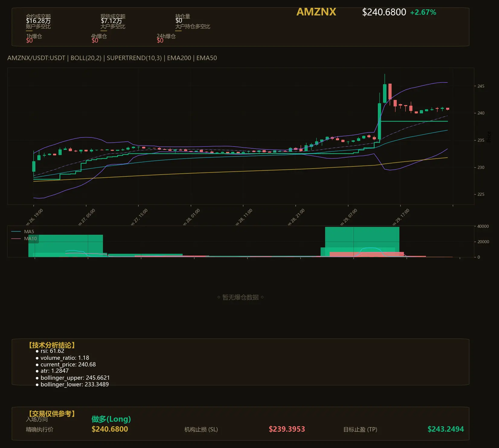Click the 28, 11:00 time axis label
Image resolution: width=499 pixels, height=448 pixels.
tap(244, 217)
